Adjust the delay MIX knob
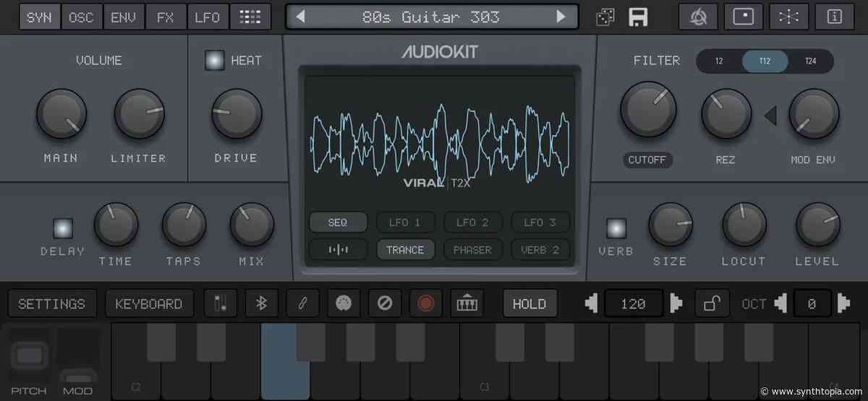The height and width of the screenshot is (401, 868). (x=252, y=225)
